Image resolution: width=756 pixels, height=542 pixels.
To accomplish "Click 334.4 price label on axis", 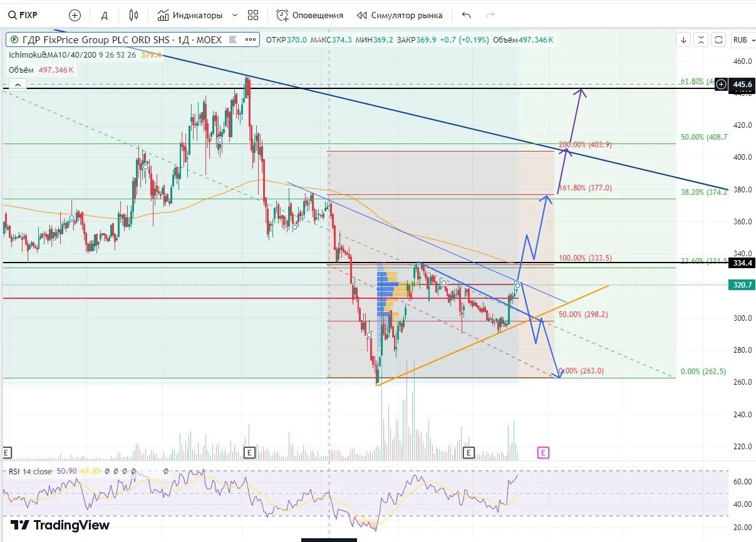I will click(742, 263).
